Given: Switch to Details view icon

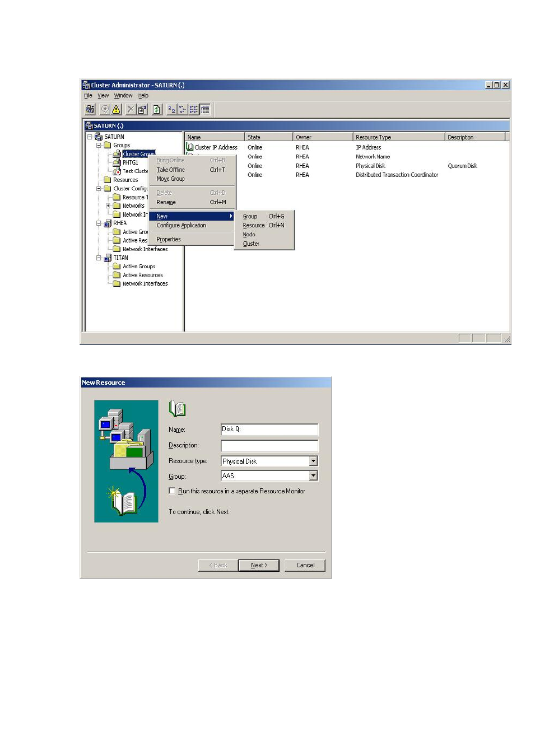Looking at the screenshot, I should coord(205,109).
